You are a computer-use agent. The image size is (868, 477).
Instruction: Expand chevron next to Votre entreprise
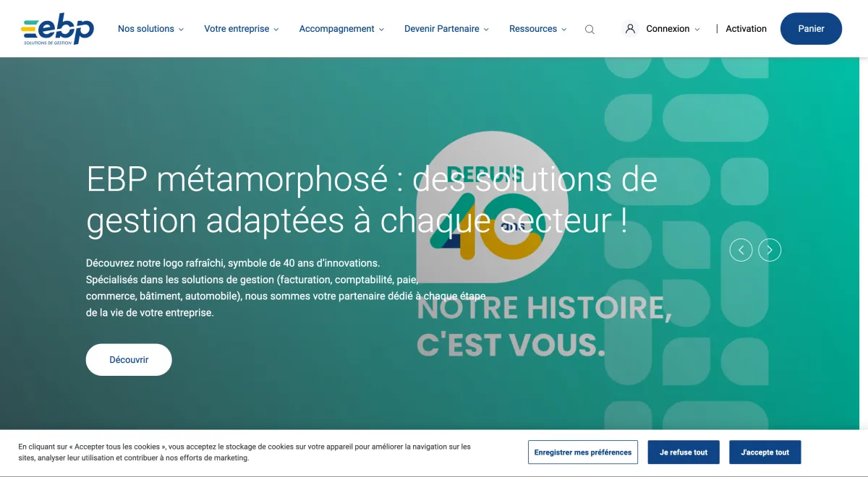point(276,30)
